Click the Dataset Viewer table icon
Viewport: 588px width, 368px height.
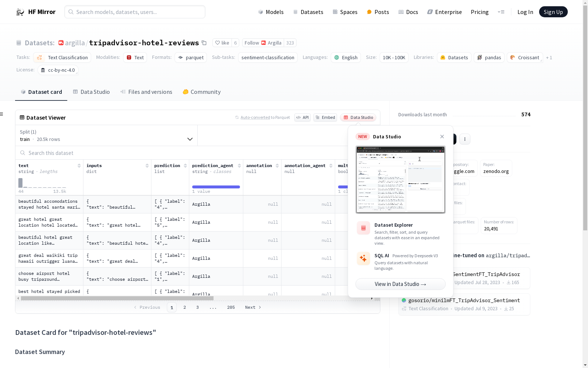click(x=22, y=118)
